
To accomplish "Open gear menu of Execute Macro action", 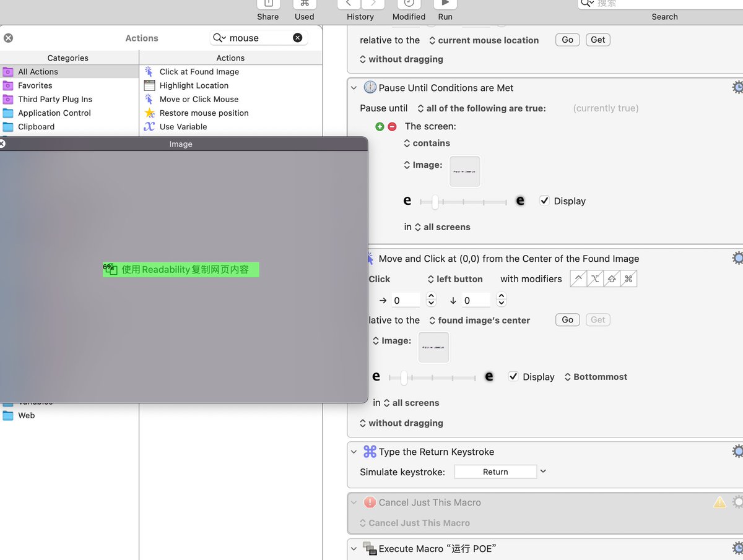I will coord(737,548).
